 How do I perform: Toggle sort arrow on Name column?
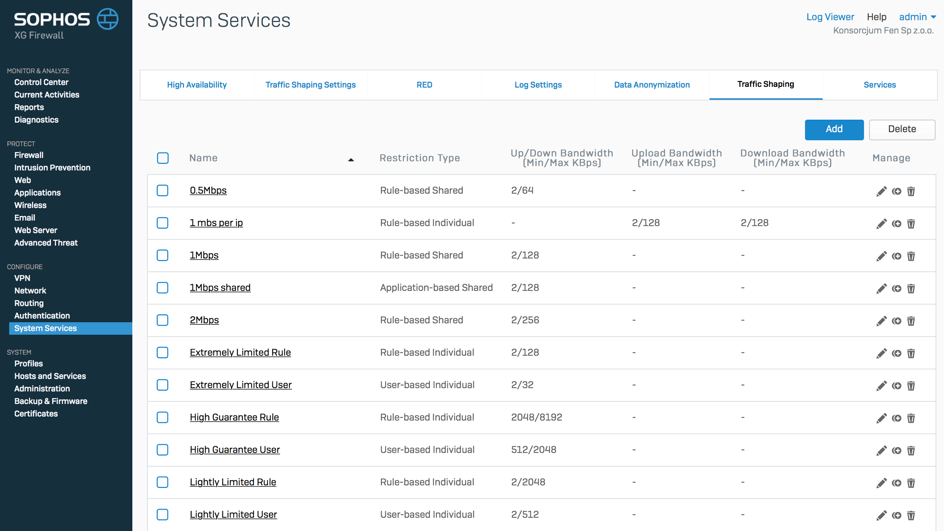(351, 159)
